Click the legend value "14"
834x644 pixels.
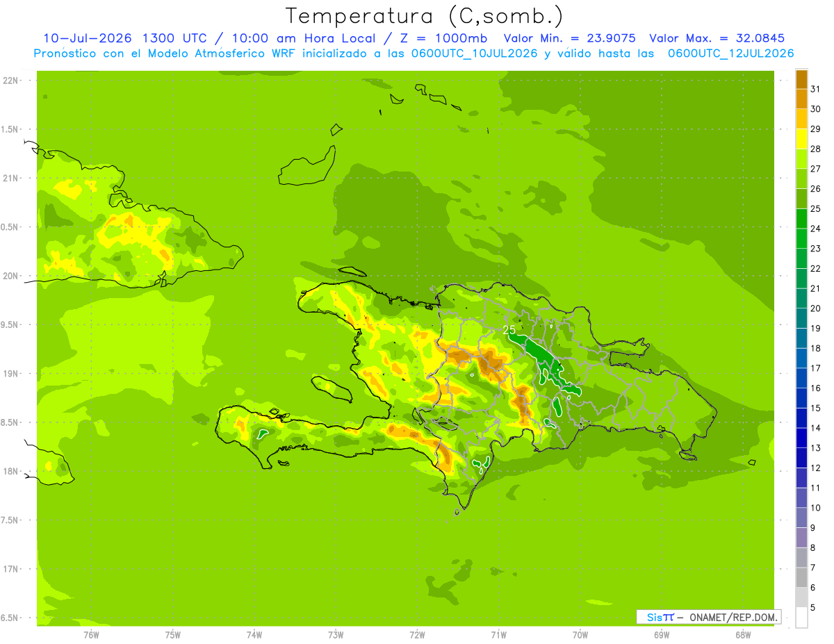(816, 428)
